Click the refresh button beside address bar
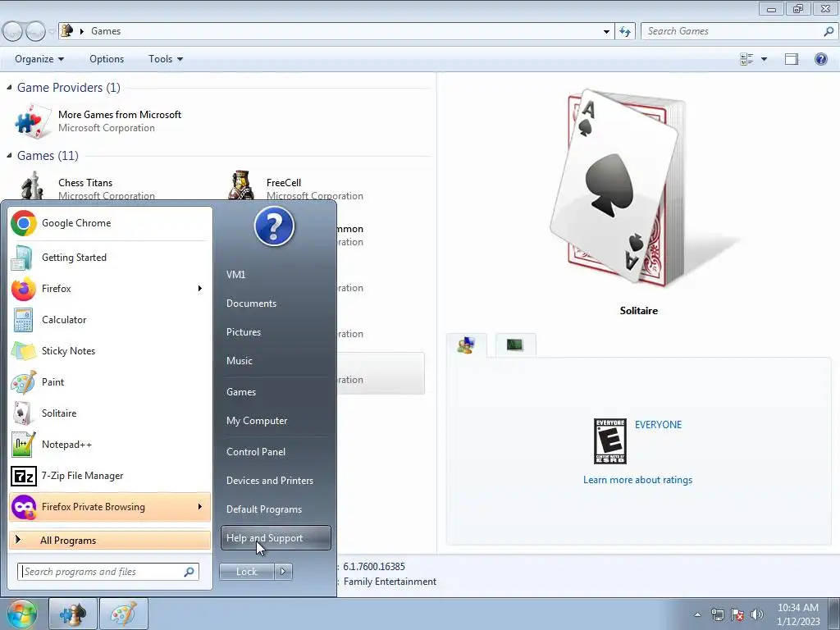This screenshot has width=840, height=630. (x=624, y=31)
